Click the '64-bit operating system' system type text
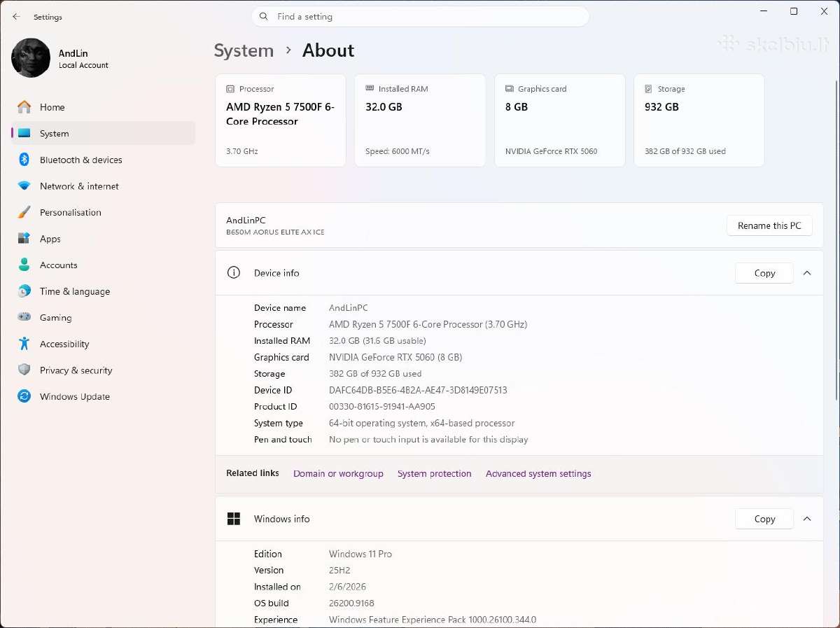 (x=421, y=424)
